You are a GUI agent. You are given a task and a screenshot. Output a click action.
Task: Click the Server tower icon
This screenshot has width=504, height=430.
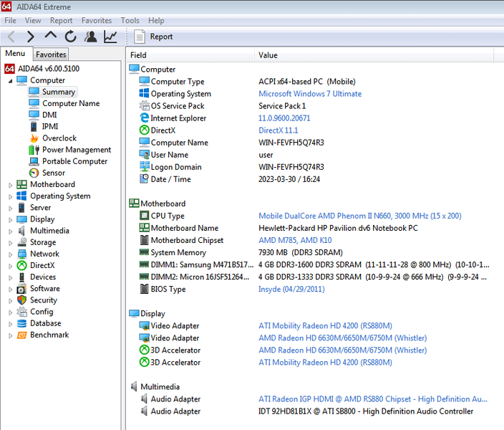pos(21,208)
